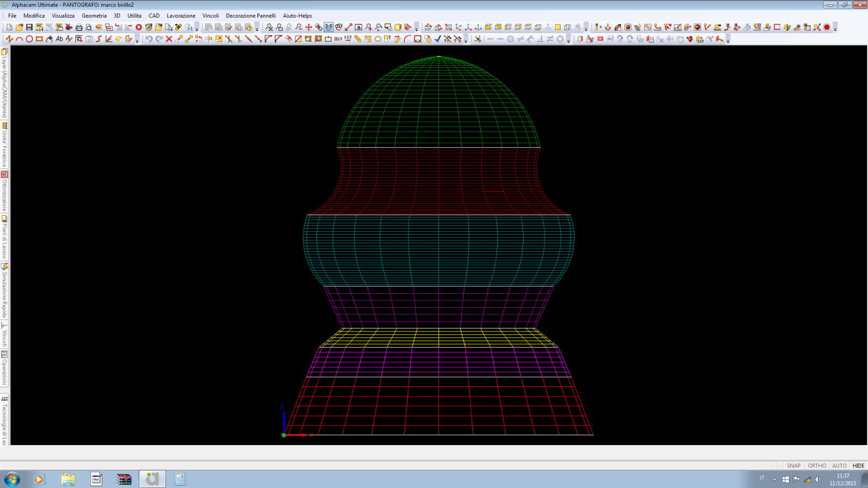Click the pan view four-arrow icon
Image resolution: width=868 pixels, height=488 pixels.
click(x=308, y=27)
